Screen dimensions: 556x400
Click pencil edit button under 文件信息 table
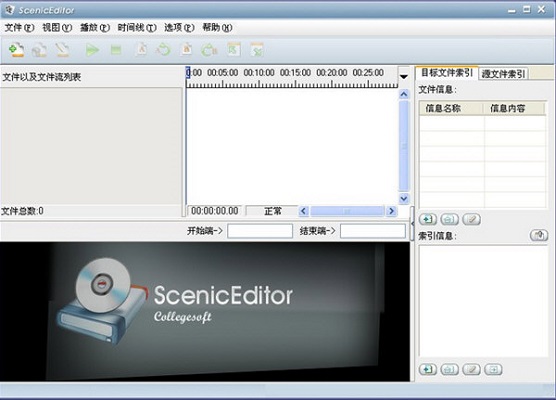click(472, 219)
